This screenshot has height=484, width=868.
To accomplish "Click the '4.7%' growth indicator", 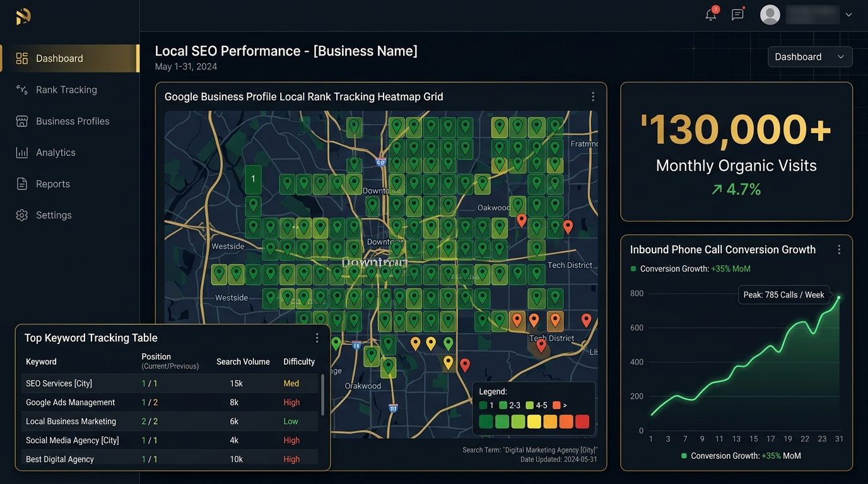I will [736, 189].
